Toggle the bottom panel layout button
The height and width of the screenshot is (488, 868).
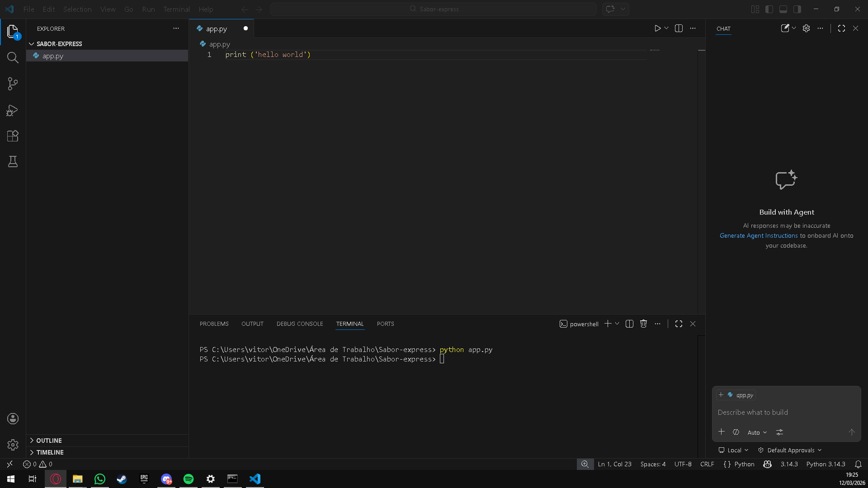[783, 9]
